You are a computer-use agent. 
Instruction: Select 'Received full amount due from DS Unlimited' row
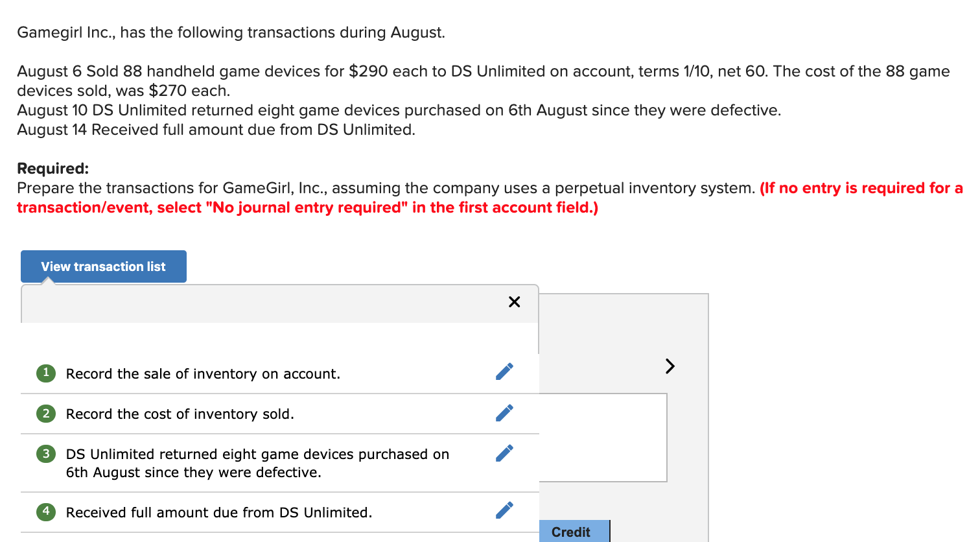pos(218,512)
